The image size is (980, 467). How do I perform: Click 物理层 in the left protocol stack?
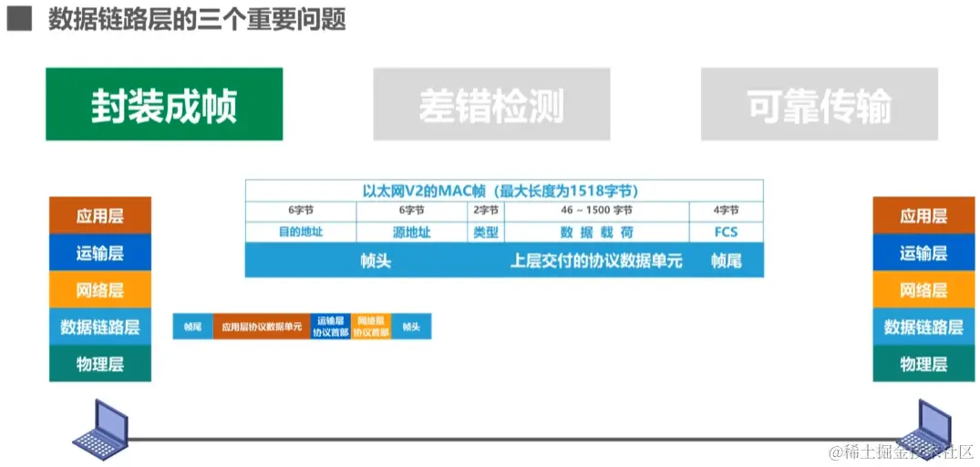[x=100, y=363]
